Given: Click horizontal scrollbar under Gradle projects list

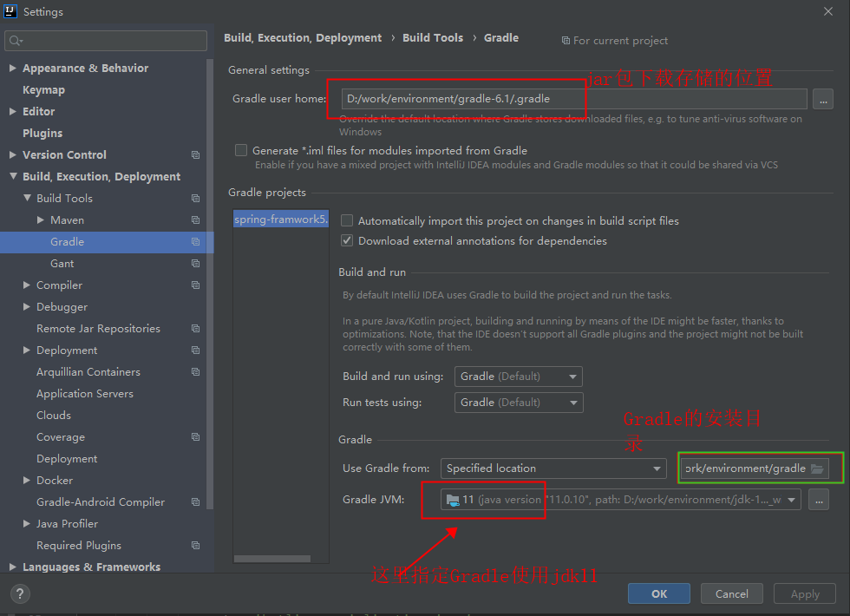Looking at the screenshot, I should (272, 559).
